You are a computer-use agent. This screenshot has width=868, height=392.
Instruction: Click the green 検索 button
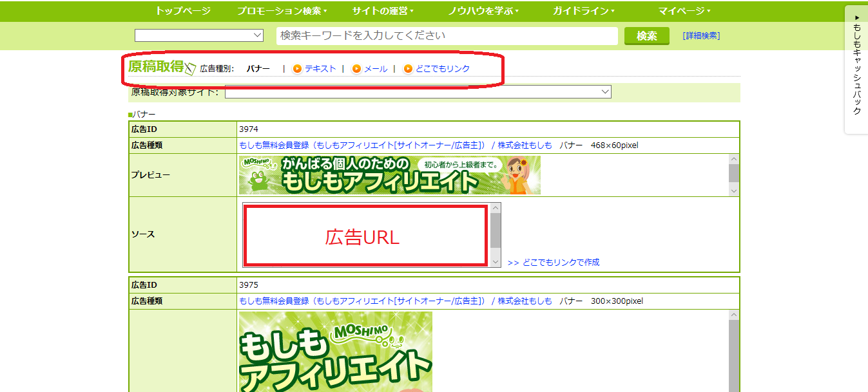click(647, 36)
